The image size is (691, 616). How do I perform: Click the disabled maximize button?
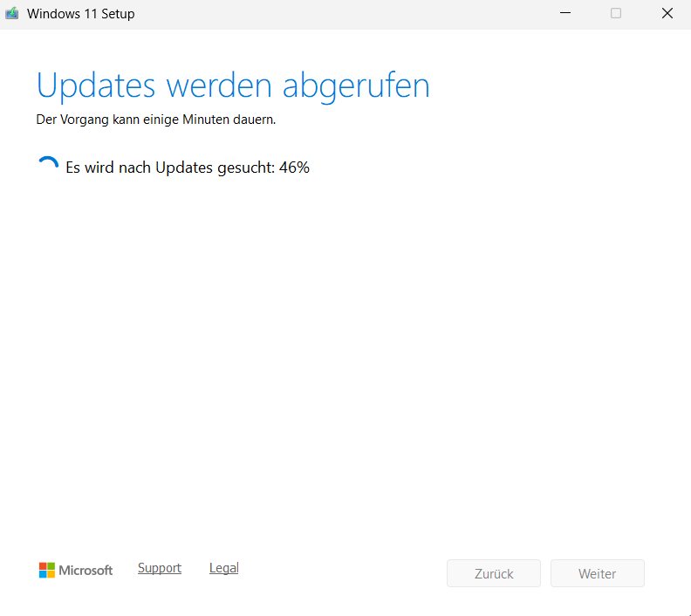616,13
